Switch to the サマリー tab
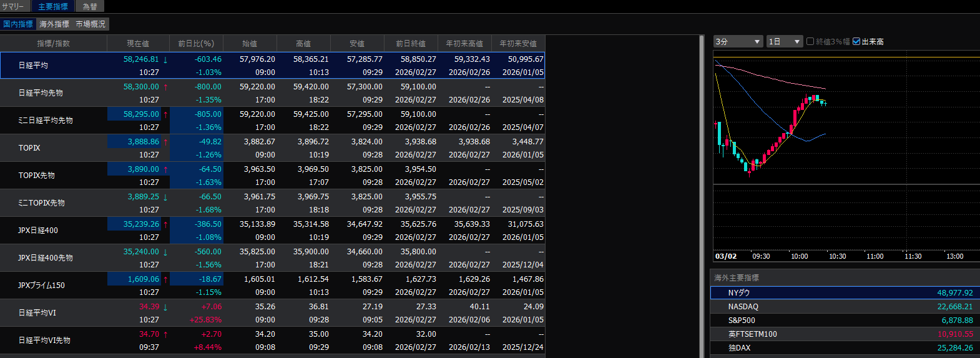 [14, 6]
